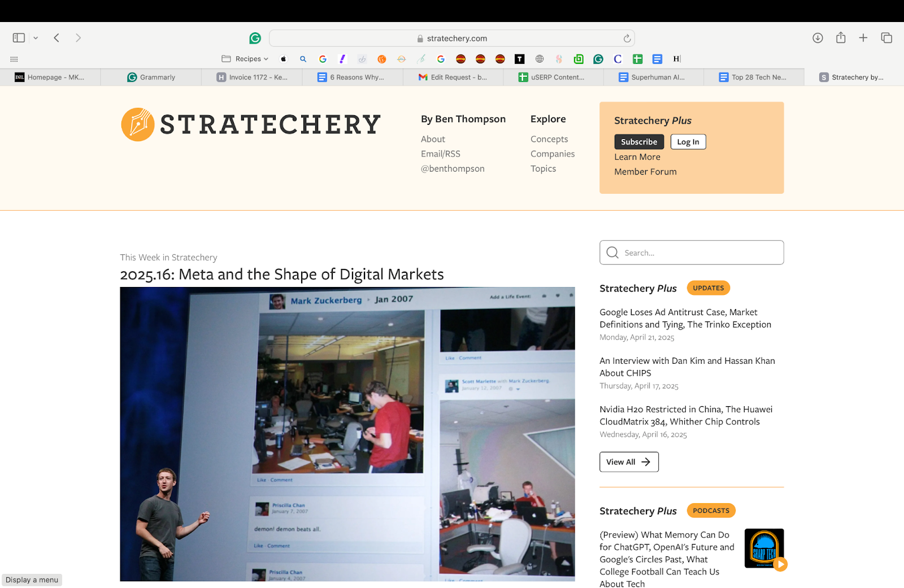904x588 pixels.
Task: Open the Share menu
Action: [x=841, y=37]
